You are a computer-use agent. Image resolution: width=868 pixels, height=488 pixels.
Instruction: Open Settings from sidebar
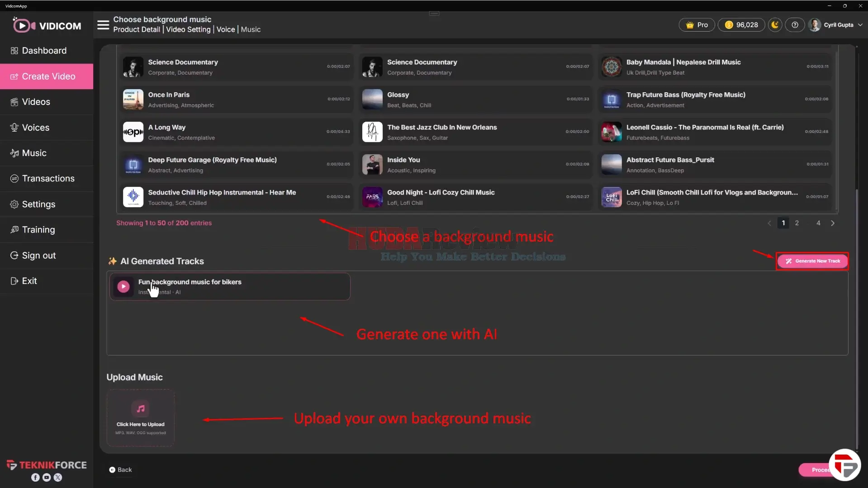pyautogui.click(x=47, y=204)
